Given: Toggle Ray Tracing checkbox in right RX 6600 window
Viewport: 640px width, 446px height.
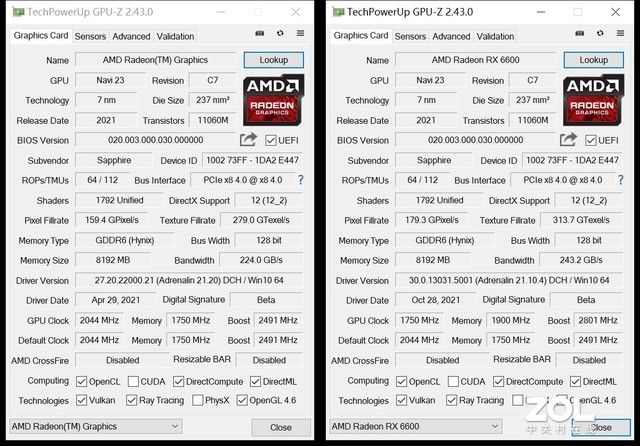Looking at the screenshot, I should 451,400.
